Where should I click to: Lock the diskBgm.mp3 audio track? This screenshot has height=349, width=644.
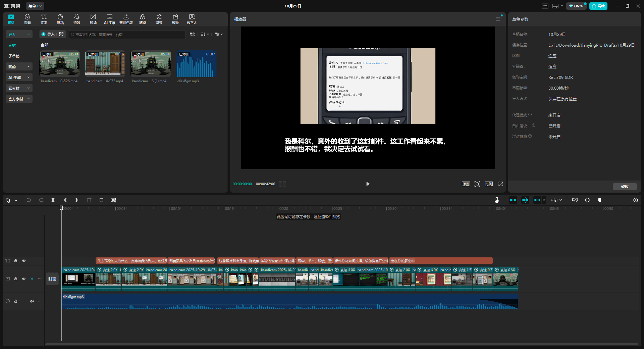click(16, 301)
